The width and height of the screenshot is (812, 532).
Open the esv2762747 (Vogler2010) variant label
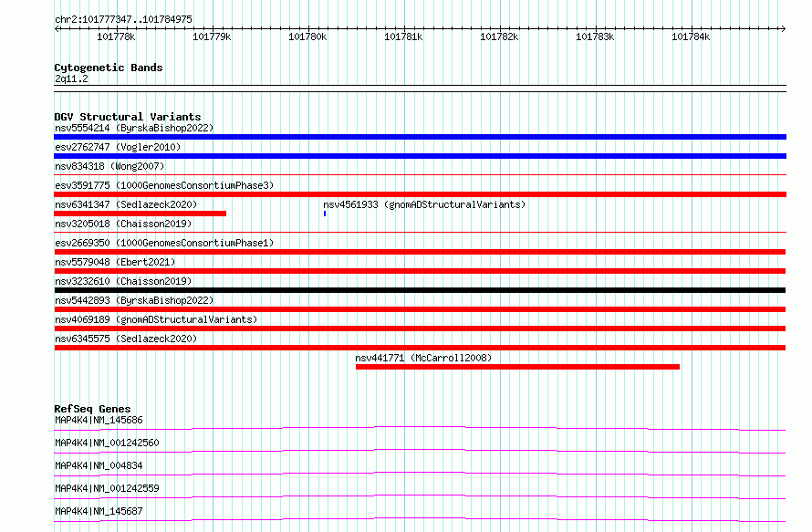[118, 147]
